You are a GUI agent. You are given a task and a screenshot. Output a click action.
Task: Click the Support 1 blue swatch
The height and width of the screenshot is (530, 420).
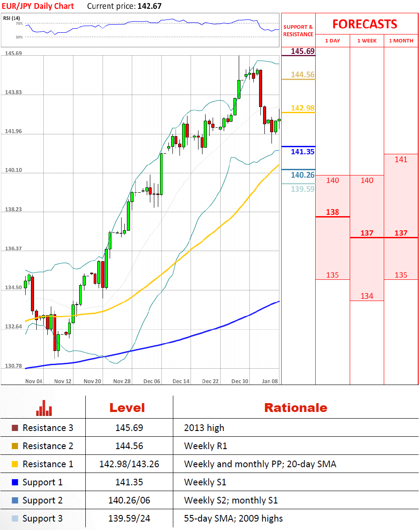(x=15, y=482)
